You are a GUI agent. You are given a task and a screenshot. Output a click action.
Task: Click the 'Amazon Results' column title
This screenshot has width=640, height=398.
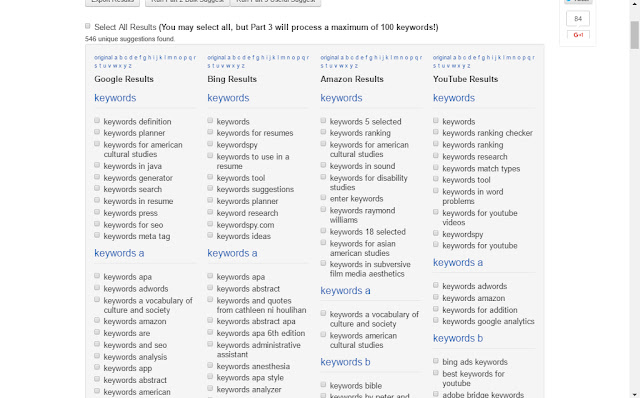[352, 79]
